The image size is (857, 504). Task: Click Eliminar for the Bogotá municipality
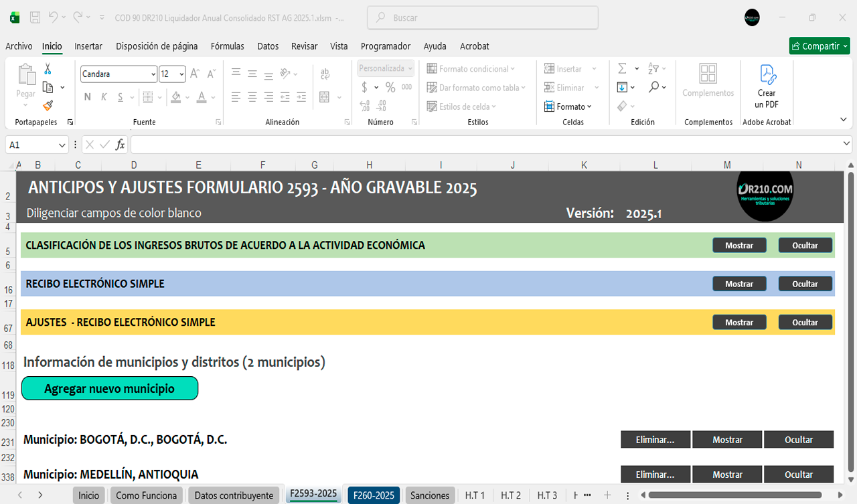click(x=655, y=440)
